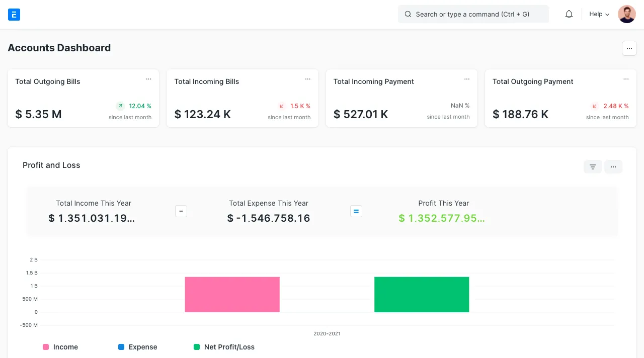The width and height of the screenshot is (644, 358).
Task: Toggle the Net Profit/Loss legend entry
Action: point(229,347)
